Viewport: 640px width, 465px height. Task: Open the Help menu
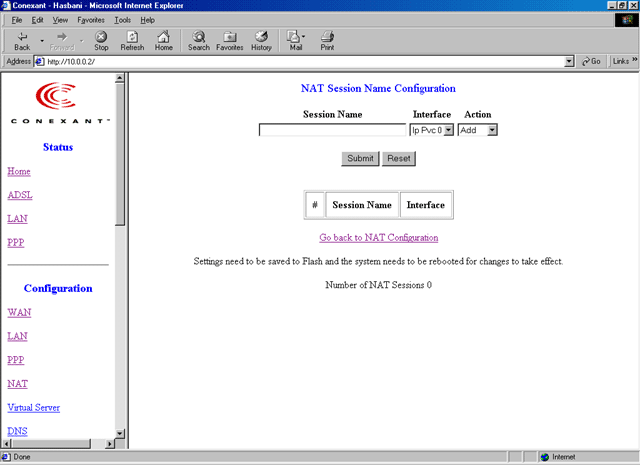[147, 20]
